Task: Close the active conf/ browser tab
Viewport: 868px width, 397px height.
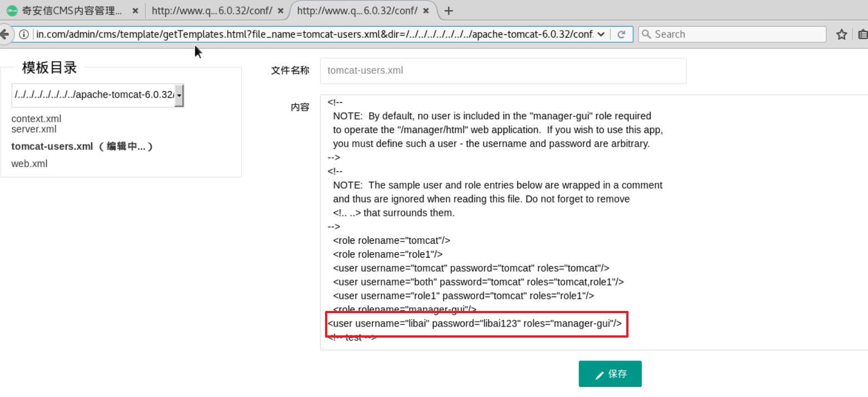Action: (427, 11)
